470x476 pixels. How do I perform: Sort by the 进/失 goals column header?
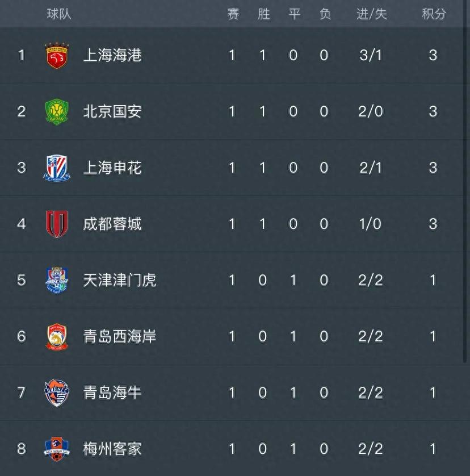click(372, 14)
